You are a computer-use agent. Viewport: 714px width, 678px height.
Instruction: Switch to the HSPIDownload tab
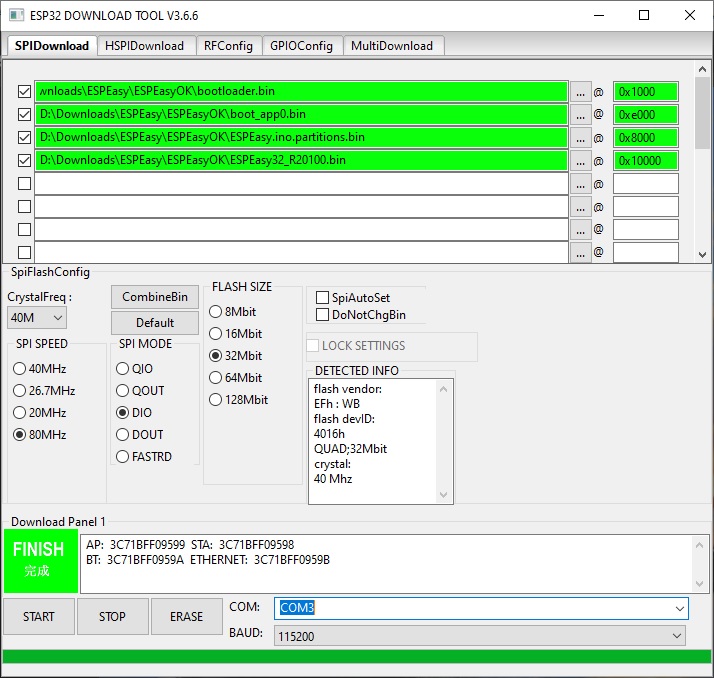point(145,46)
